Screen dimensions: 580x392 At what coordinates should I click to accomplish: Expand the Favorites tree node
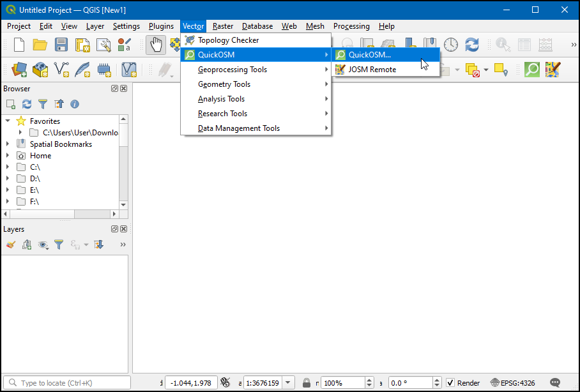pos(8,121)
